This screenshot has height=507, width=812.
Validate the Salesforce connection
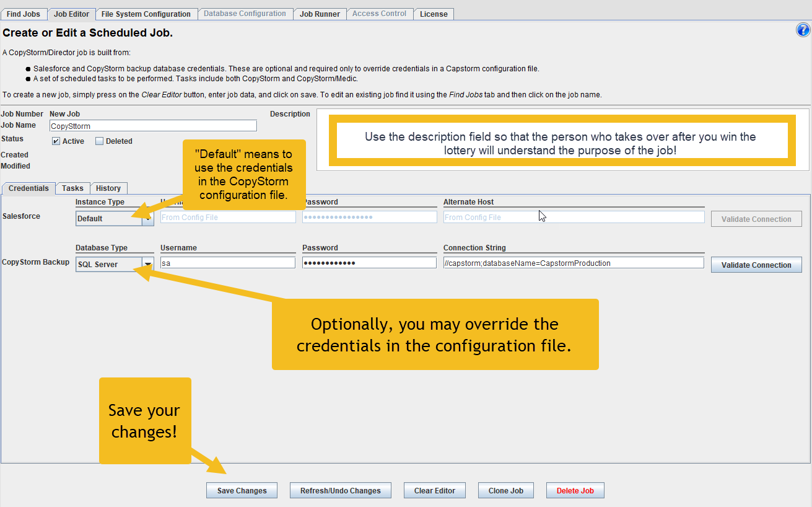click(756, 219)
